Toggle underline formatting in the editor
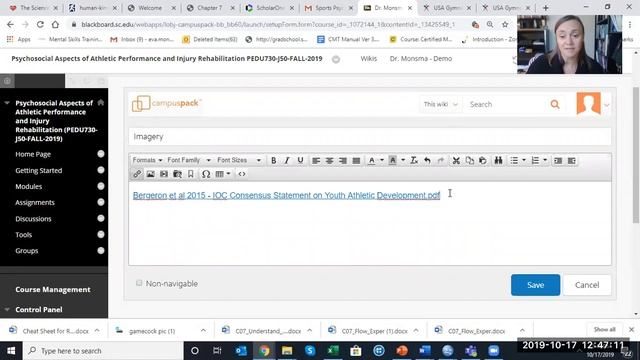640x360 pixels. tap(300, 160)
